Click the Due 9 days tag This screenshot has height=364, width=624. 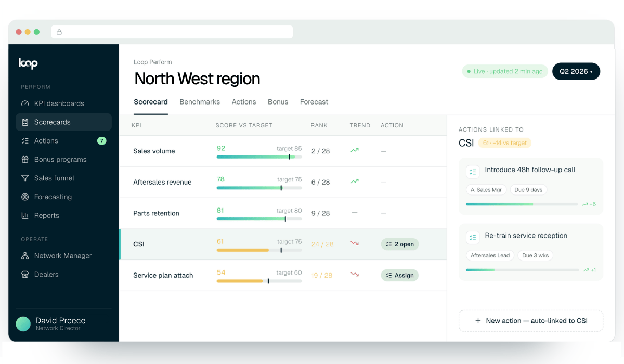coord(528,190)
